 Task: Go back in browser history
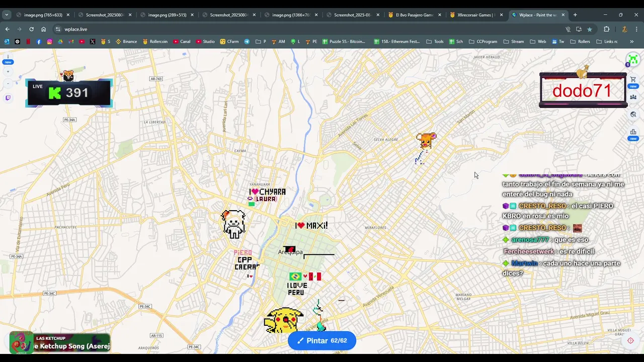click(x=7, y=29)
